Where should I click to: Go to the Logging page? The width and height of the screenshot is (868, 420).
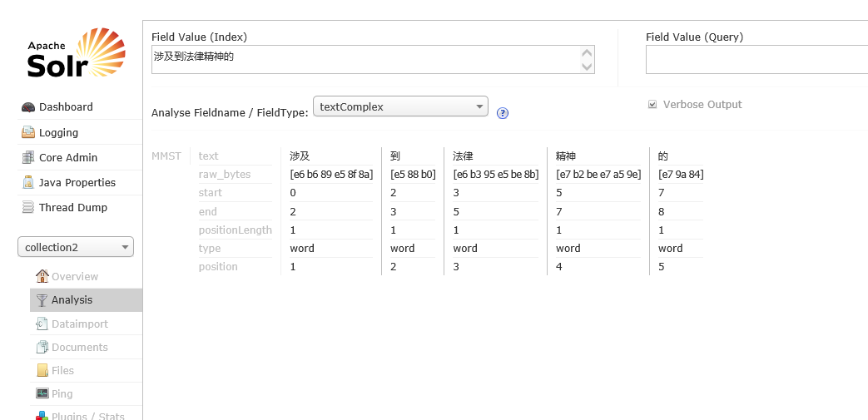click(x=58, y=133)
